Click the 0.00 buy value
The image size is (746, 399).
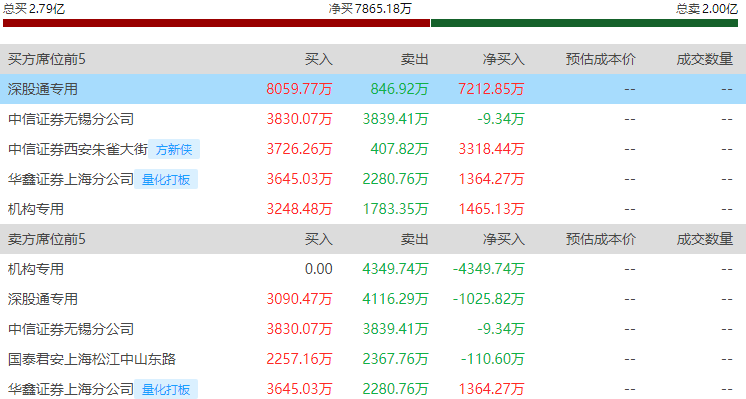pos(319,269)
